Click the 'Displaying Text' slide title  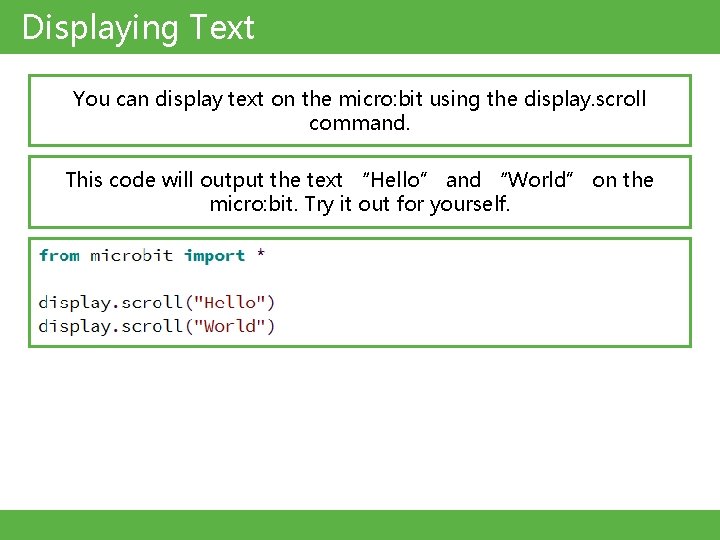coord(138,28)
